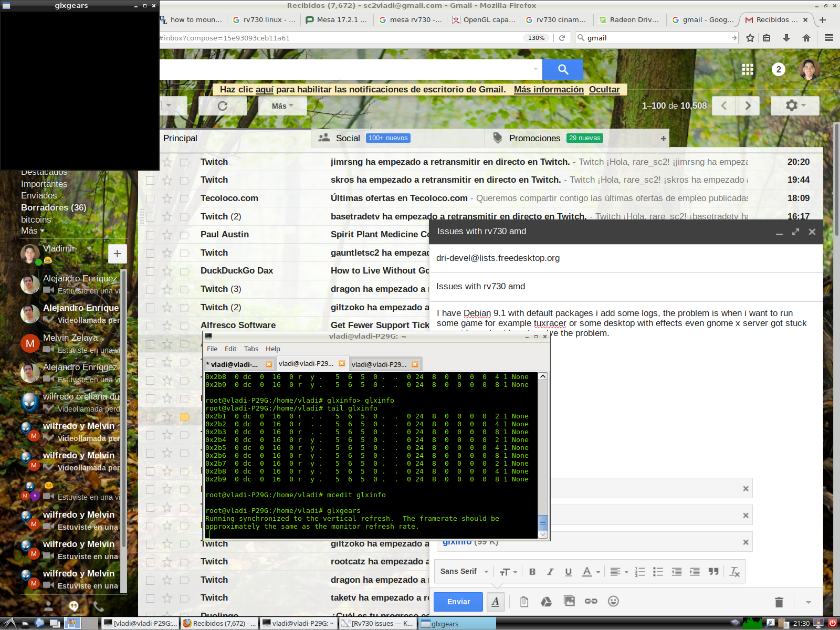Go to the next page of emails

click(x=748, y=106)
